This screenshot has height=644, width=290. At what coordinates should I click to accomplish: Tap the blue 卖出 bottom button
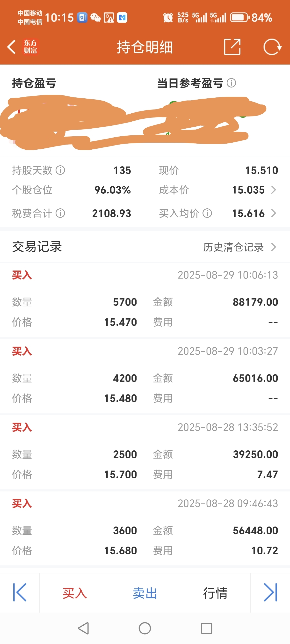[145, 593]
